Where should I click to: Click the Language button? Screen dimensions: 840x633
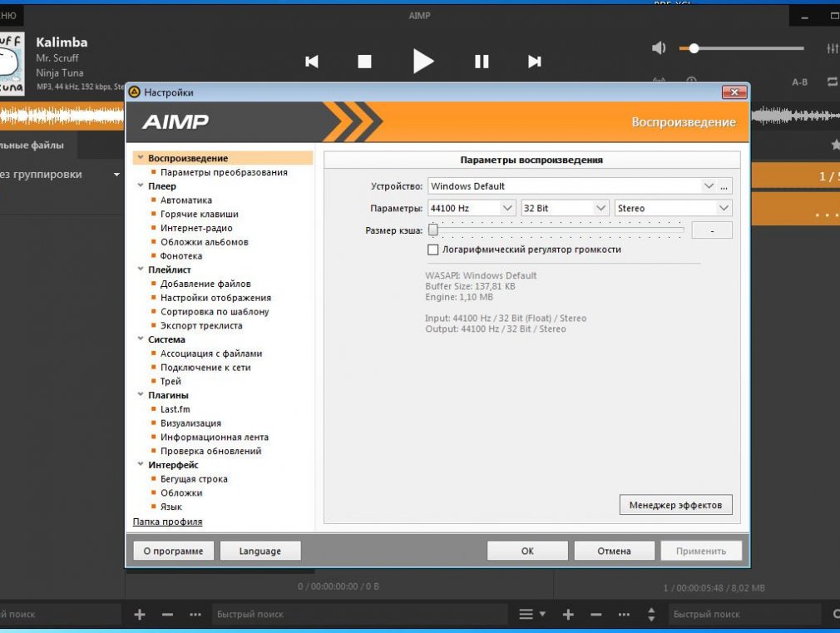click(259, 551)
